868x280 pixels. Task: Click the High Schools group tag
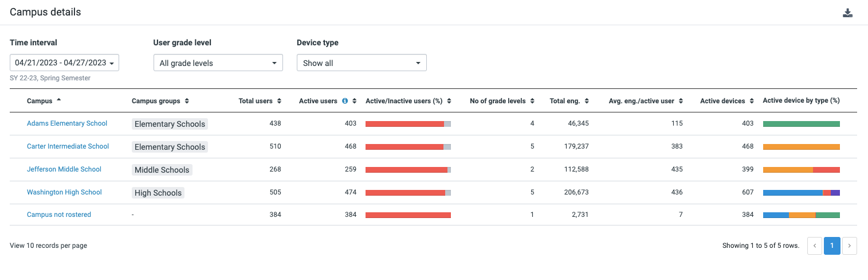pyautogui.click(x=158, y=193)
